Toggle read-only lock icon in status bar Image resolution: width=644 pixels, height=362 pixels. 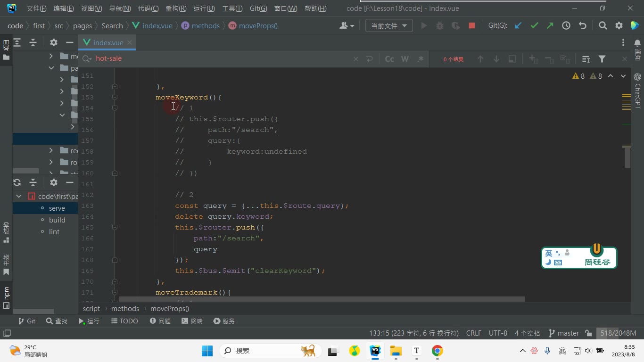coord(588,333)
